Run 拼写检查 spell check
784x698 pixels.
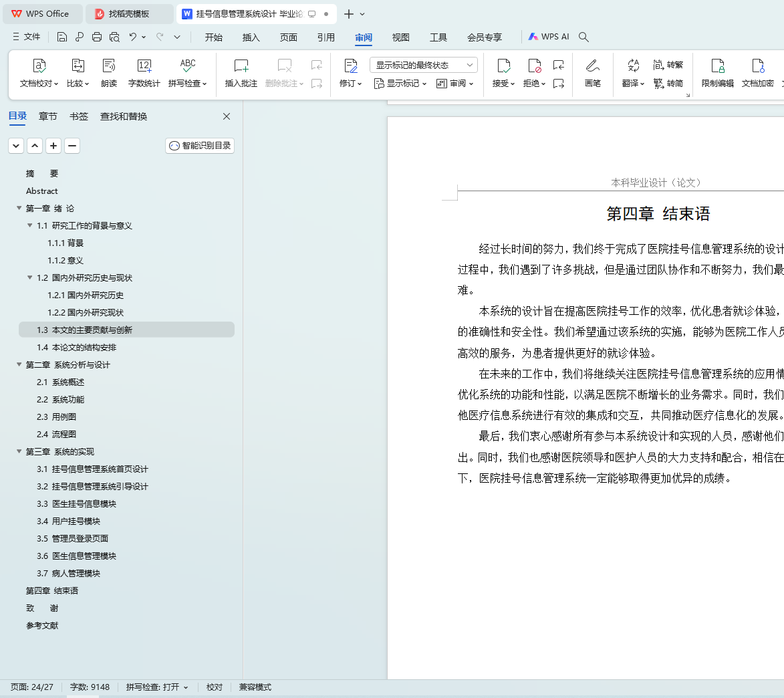[x=188, y=73]
